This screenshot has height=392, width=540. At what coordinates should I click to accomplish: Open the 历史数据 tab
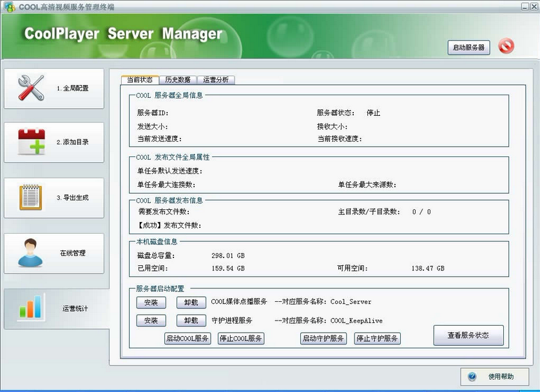[177, 80]
